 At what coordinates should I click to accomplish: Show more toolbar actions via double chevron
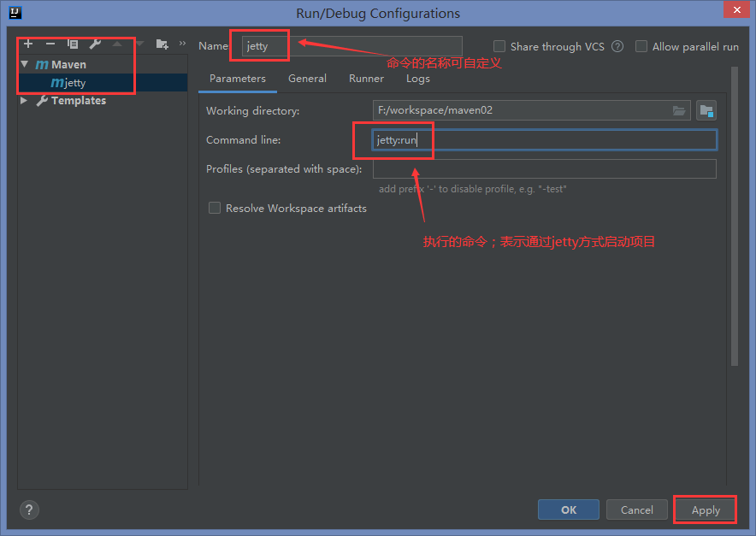(x=182, y=44)
